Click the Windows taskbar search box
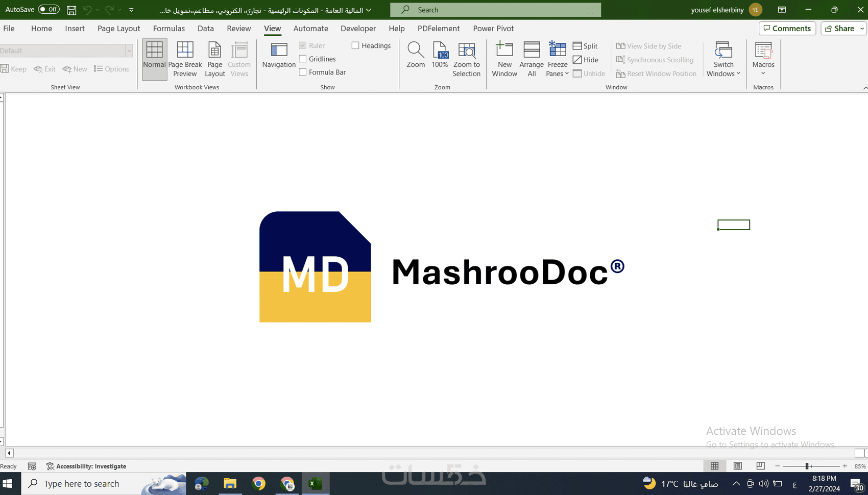The height and width of the screenshot is (495, 868). pos(104,483)
